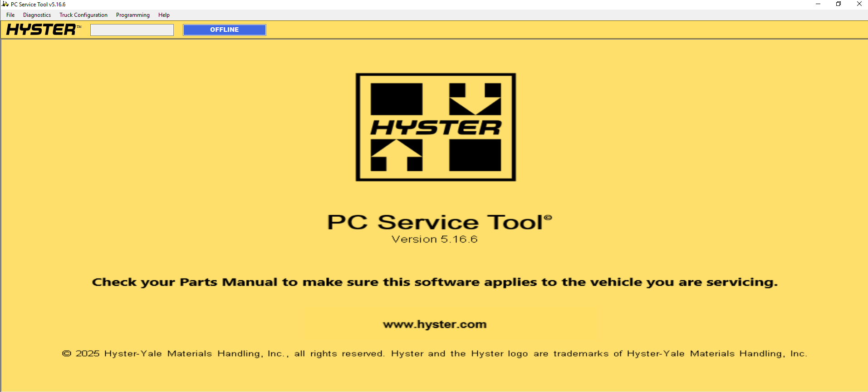Open the Programming menu
This screenshot has height=392, width=868.
point(132,15)
